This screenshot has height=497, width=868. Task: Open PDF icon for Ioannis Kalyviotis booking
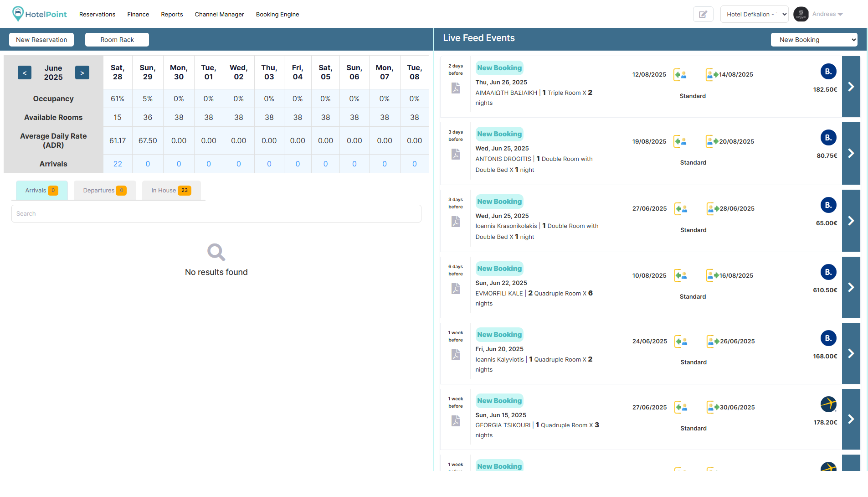[456, 355]
